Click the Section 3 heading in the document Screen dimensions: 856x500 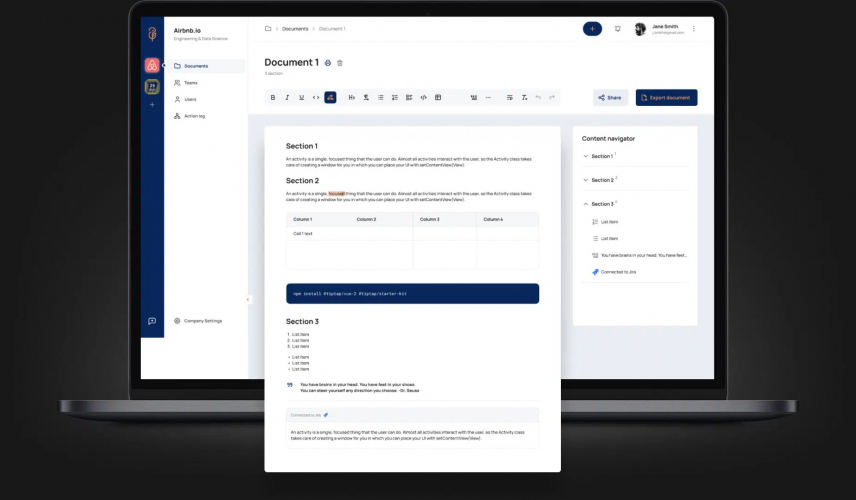click(302, 322)
